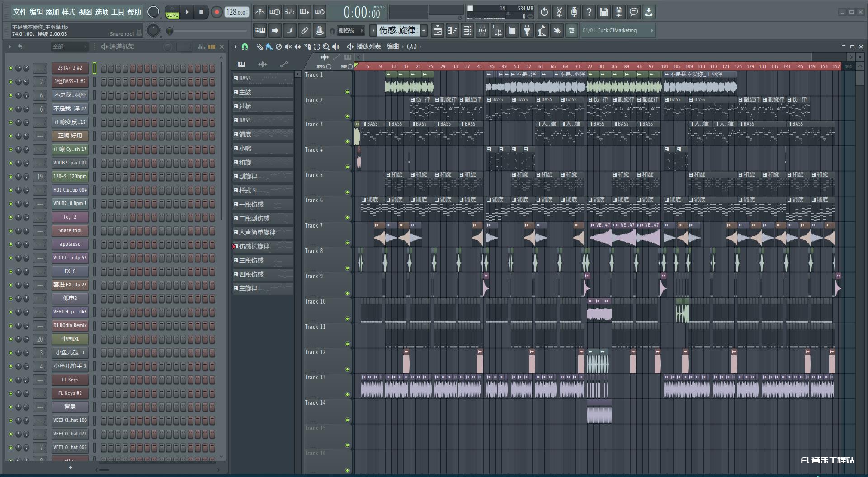Screen dimensions: 868x477
Task: Open the arrow left of the pattern name
Action: 373,31
